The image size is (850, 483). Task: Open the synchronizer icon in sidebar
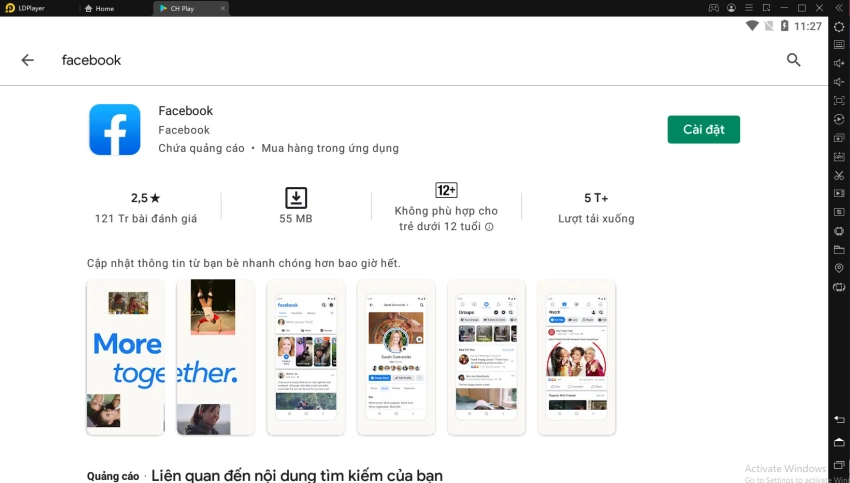[x=839, y=212]
